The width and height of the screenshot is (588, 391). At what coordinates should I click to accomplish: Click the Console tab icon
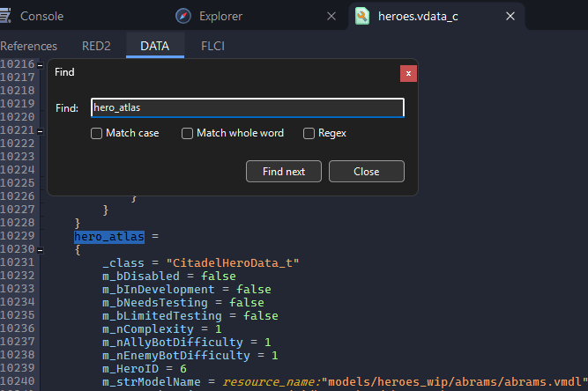pyautogui.click(x=5, y=16)
